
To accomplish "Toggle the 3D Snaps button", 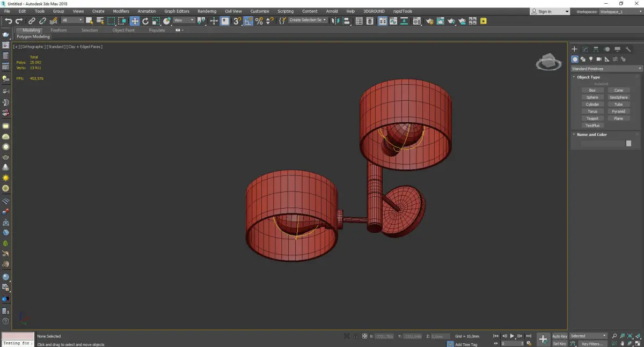I will coord(237,21).
